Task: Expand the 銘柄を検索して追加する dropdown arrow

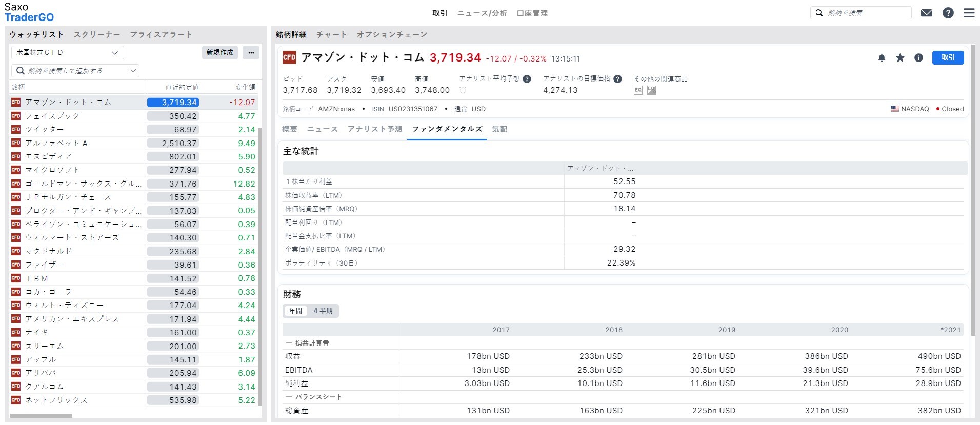Action: pyautogui.click(x=133, y=71)
